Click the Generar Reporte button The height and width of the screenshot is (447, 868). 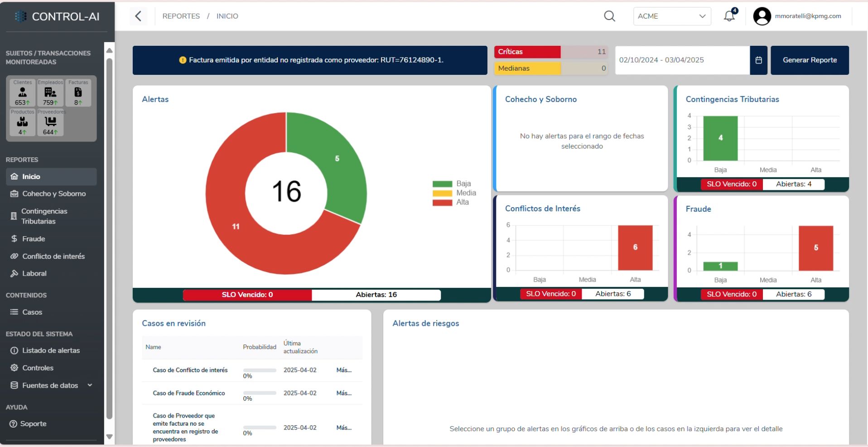(809, 60)
